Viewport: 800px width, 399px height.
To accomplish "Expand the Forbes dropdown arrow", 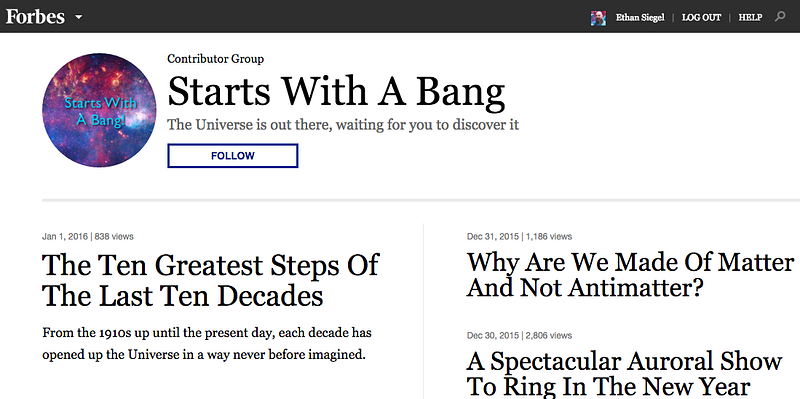I will coord(79,17).
